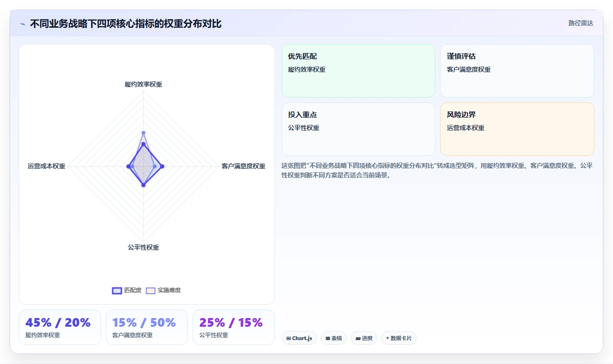Open the 优先匹配 card
This screenshot has height=364, width=613.
tap(358, 71)
